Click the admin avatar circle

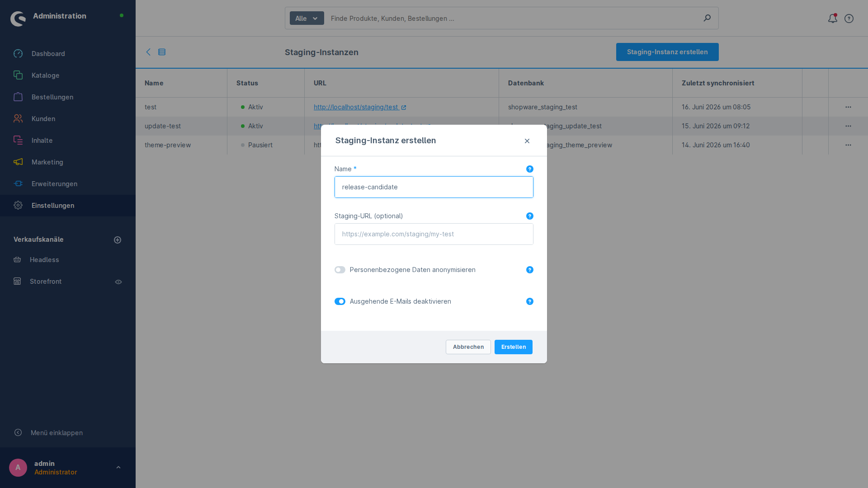point(18,468)
